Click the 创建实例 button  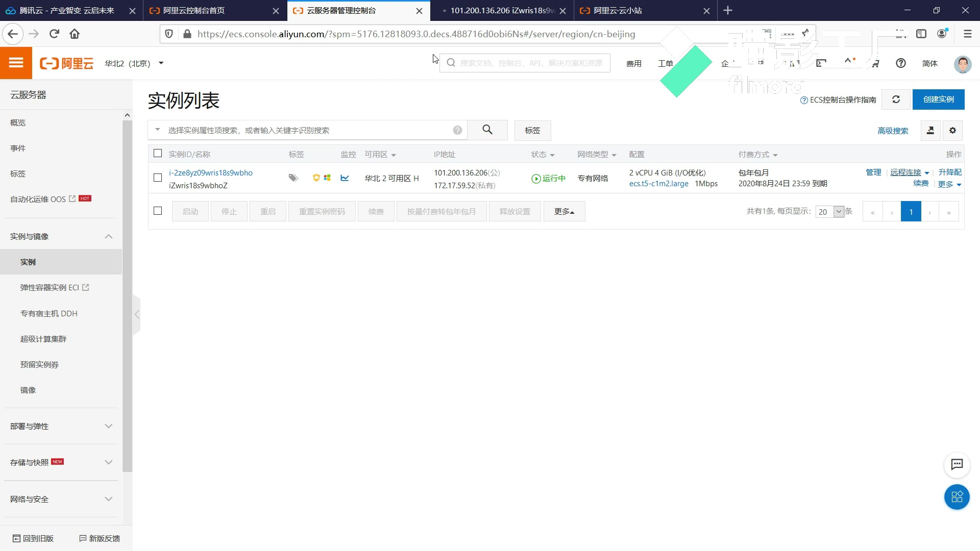pos(938,99)
